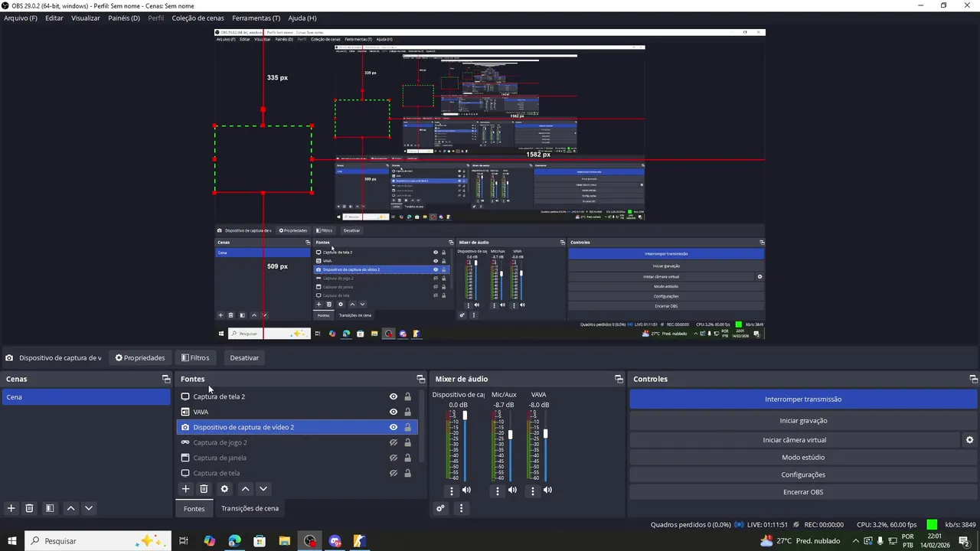
Task: Open the Painéis (D) menu
Action: [124, 18]
